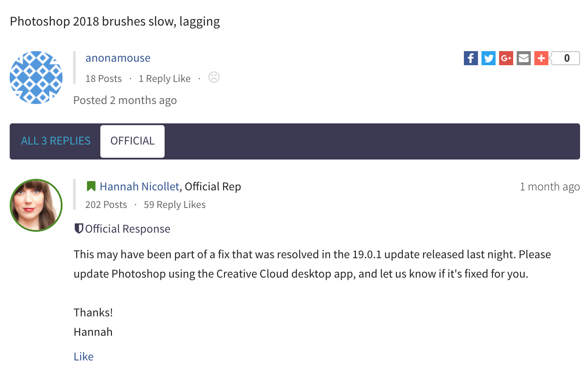The height and width of the screenshot is (371, 588).
Task: Open more sharing options plus icon
Action: click(x=541, y=58)
